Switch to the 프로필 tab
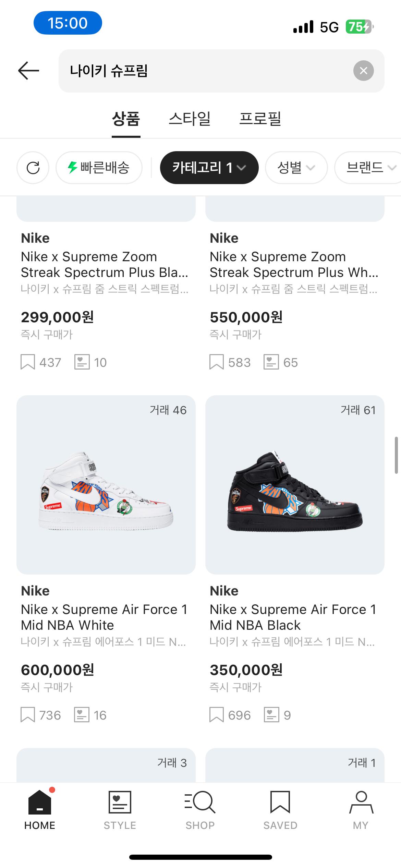The image size is (401, 868). [x=260, y=119]
